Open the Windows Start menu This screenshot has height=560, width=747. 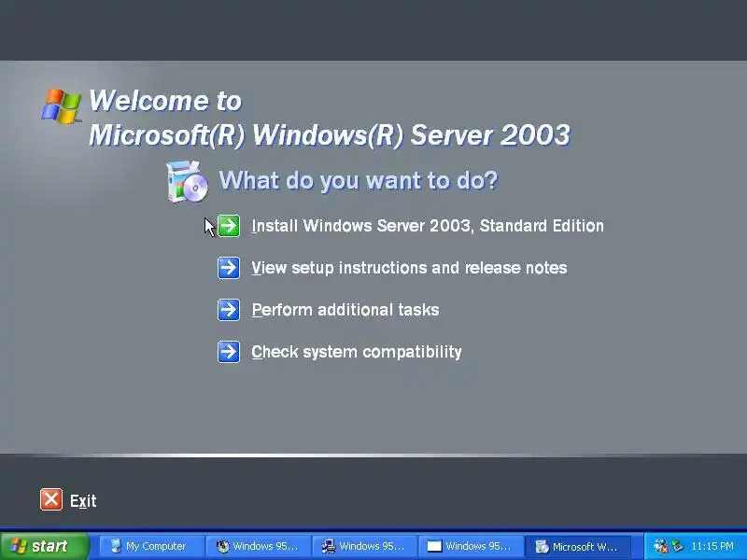pos(44,546)
